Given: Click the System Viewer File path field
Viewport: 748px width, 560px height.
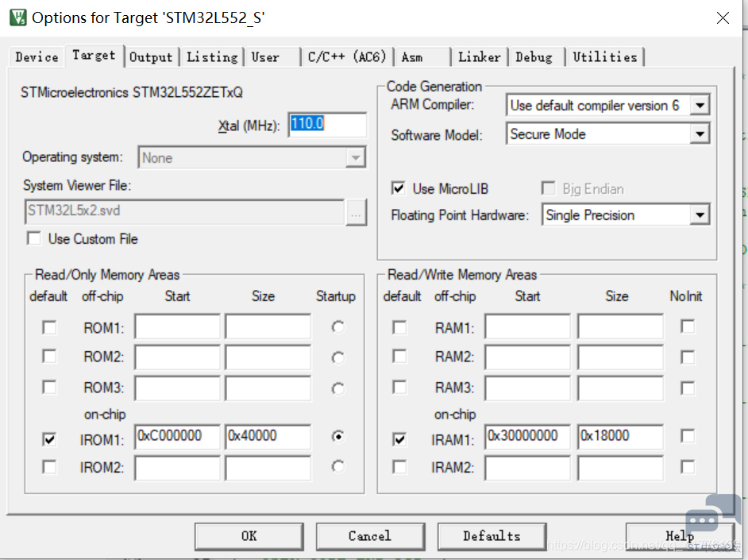Looking at the screenshot, I should pyautogui.click(x=184, y=212).
